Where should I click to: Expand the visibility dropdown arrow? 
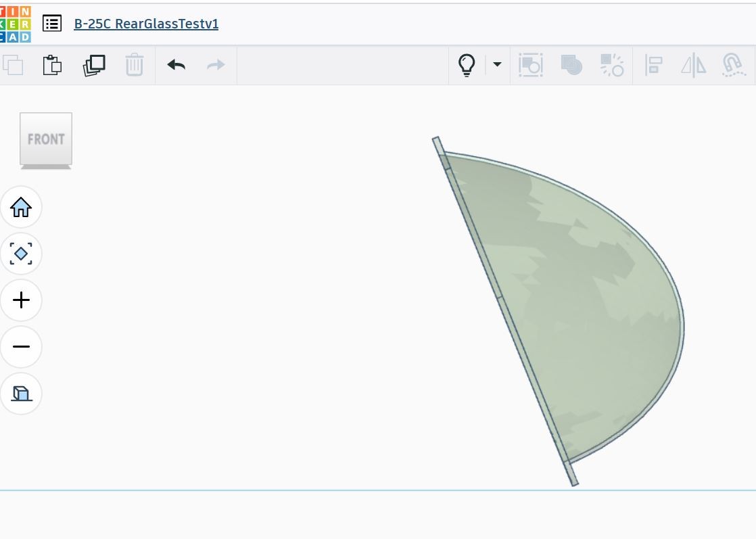[497, 64]
